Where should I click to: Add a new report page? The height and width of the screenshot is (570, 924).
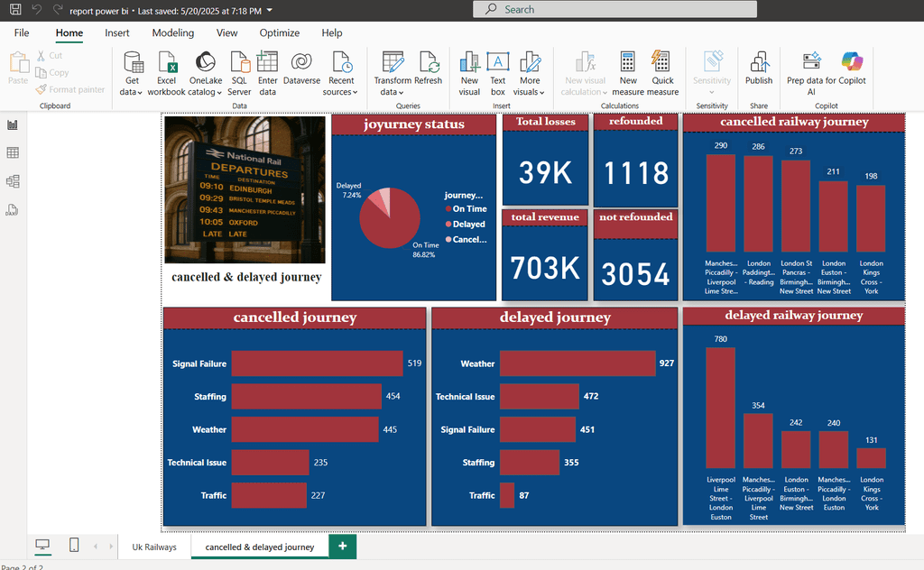click(342, 547)
